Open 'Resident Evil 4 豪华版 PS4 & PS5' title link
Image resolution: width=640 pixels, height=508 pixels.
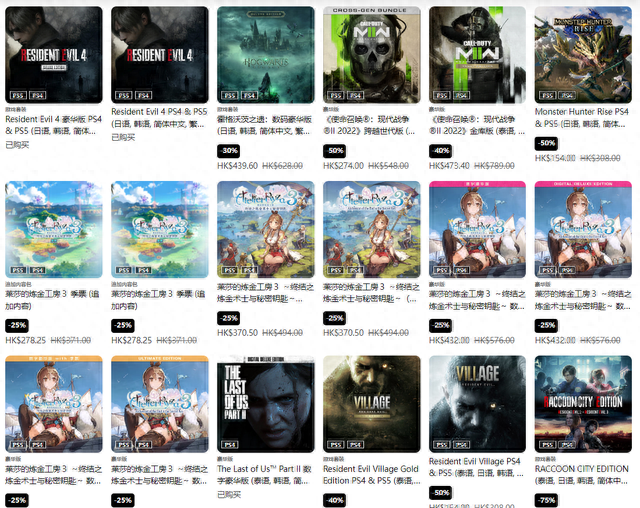[x=53, y=125]
